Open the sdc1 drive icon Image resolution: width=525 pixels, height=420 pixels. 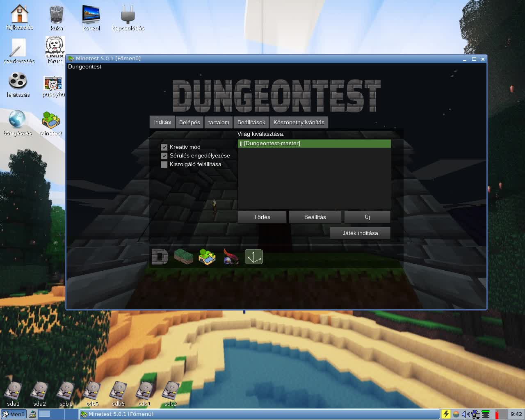point(144,394)
